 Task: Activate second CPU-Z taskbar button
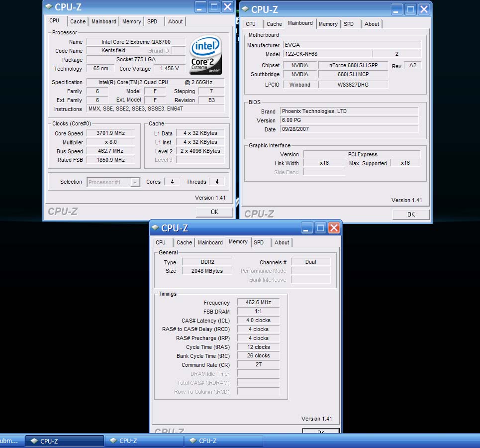(144, 441)
